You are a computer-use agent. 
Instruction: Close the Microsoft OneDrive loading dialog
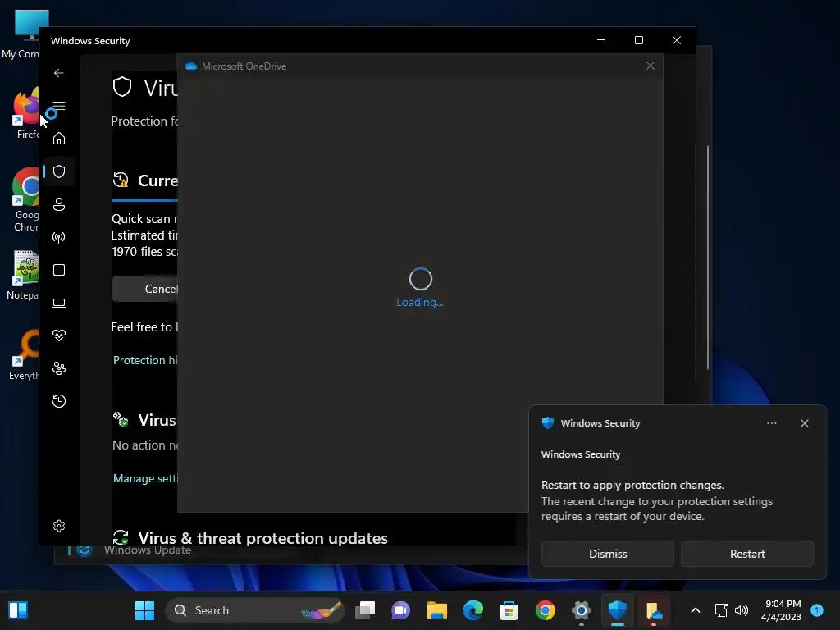pyautogui.click(x=651, y=66)
